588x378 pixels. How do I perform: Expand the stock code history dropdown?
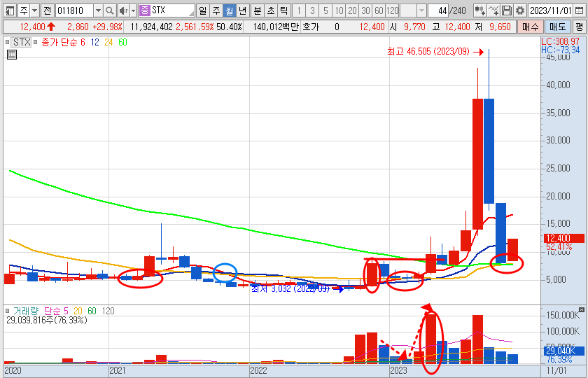tap(98, 10)
